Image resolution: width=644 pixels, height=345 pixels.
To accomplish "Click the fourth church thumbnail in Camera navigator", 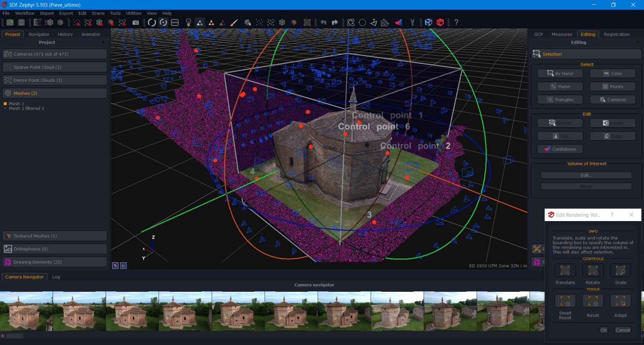I will pyautogui.click(x=185, y=311).
